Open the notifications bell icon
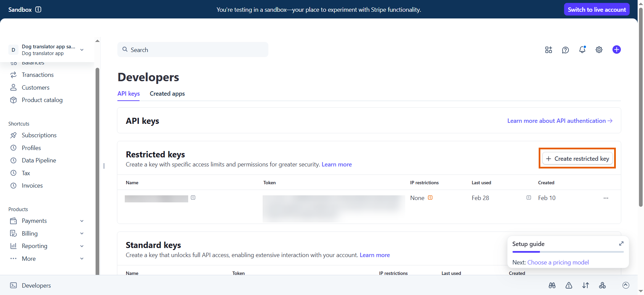 pos(582,50)
